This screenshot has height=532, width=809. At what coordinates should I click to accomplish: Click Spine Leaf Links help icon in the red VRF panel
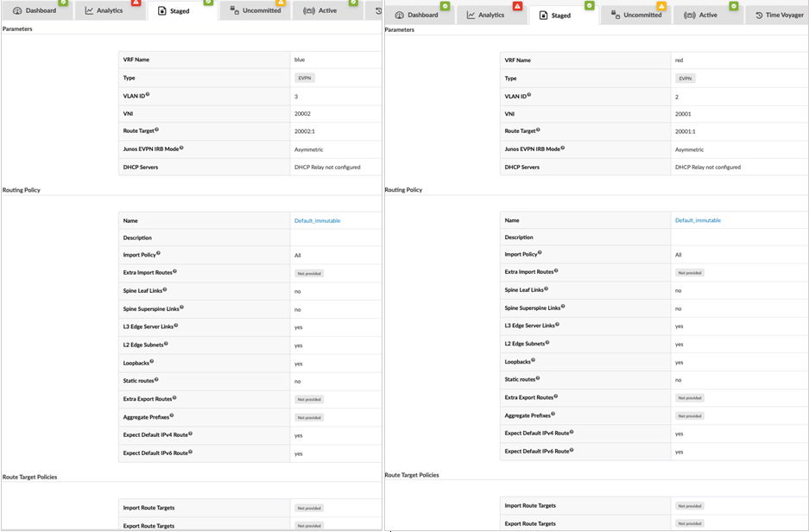[547, 288]
